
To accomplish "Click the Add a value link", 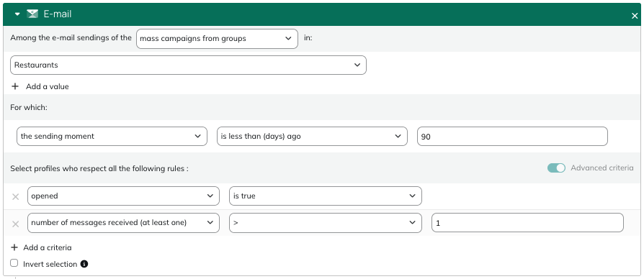I will [x=48, y=86].
